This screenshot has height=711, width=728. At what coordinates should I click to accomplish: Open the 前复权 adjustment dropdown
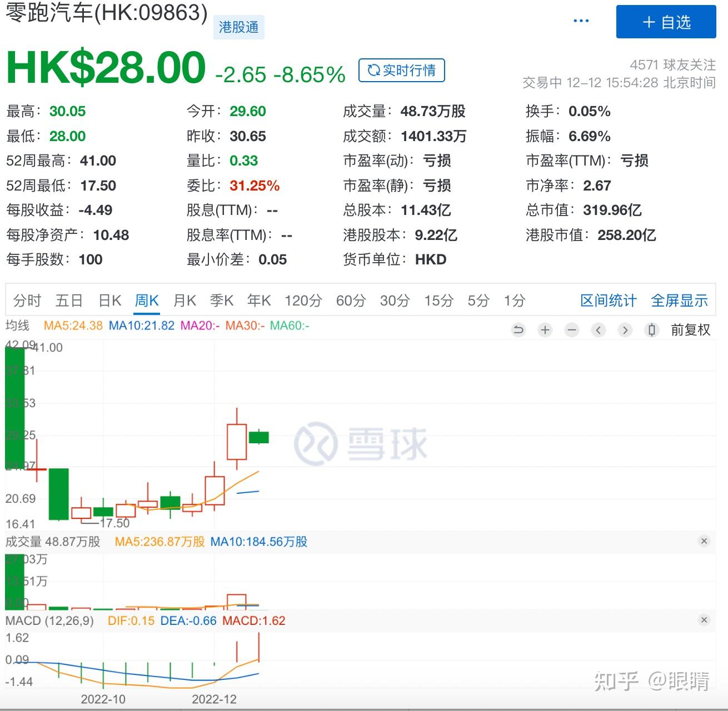[691, 330]
